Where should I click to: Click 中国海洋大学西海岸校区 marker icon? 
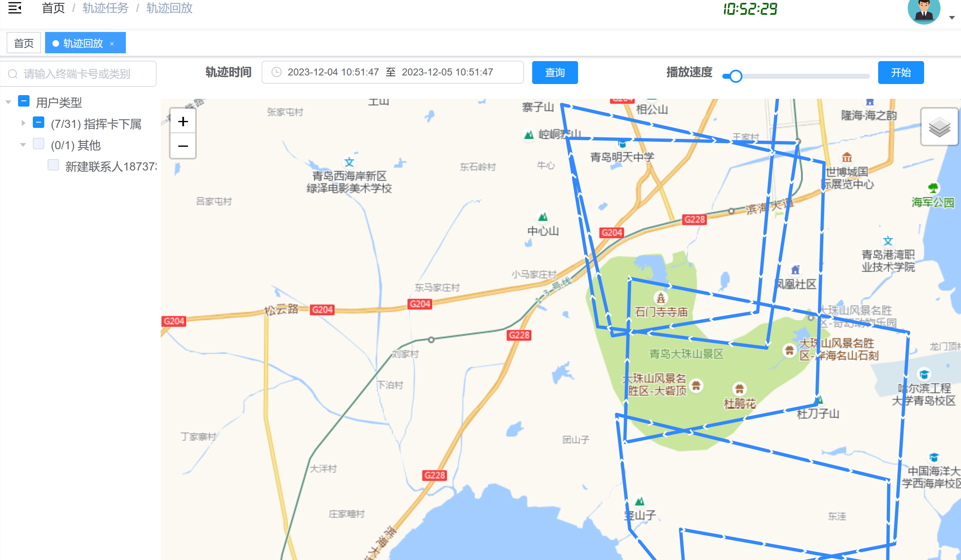coord(934,457)
